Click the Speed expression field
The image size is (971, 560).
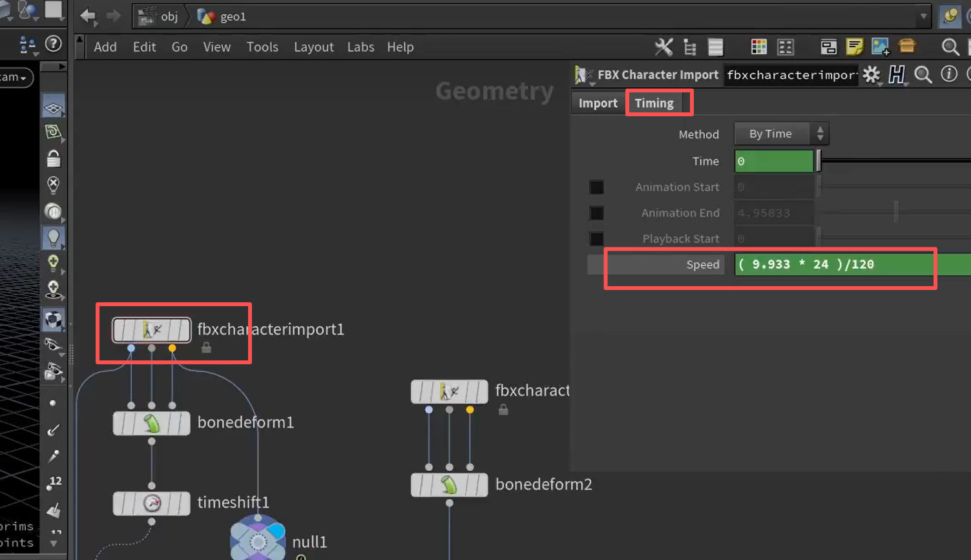pyautogui.click(x=853, y=264)
